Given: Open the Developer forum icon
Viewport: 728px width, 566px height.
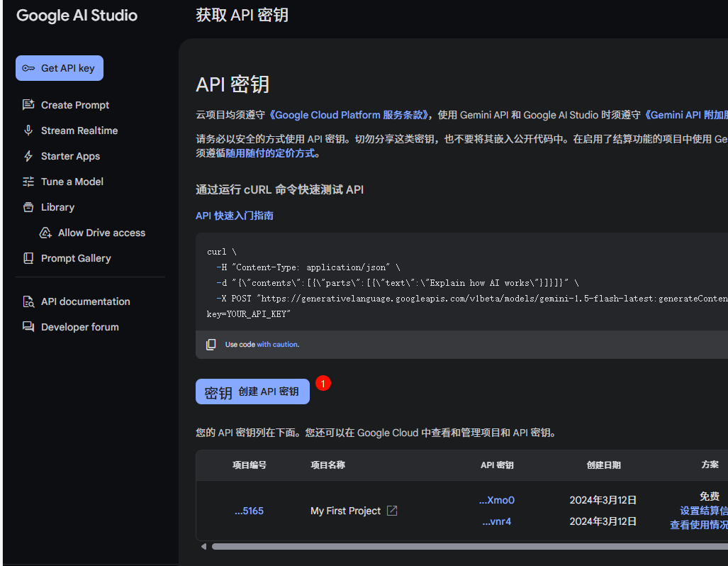Looking at the screenshot, I should [x=28, y=327].
